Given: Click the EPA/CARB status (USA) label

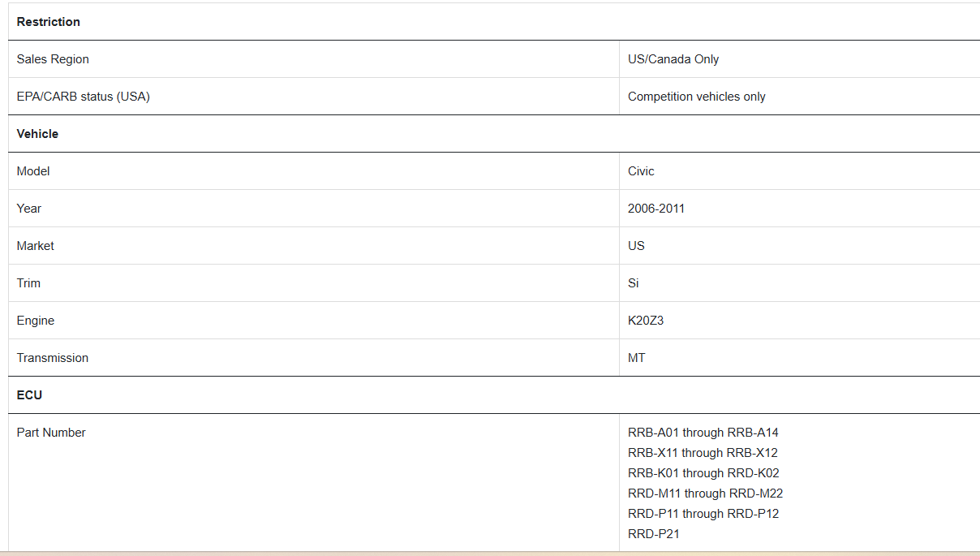Looking at the screenshot, I should (84, 97).
